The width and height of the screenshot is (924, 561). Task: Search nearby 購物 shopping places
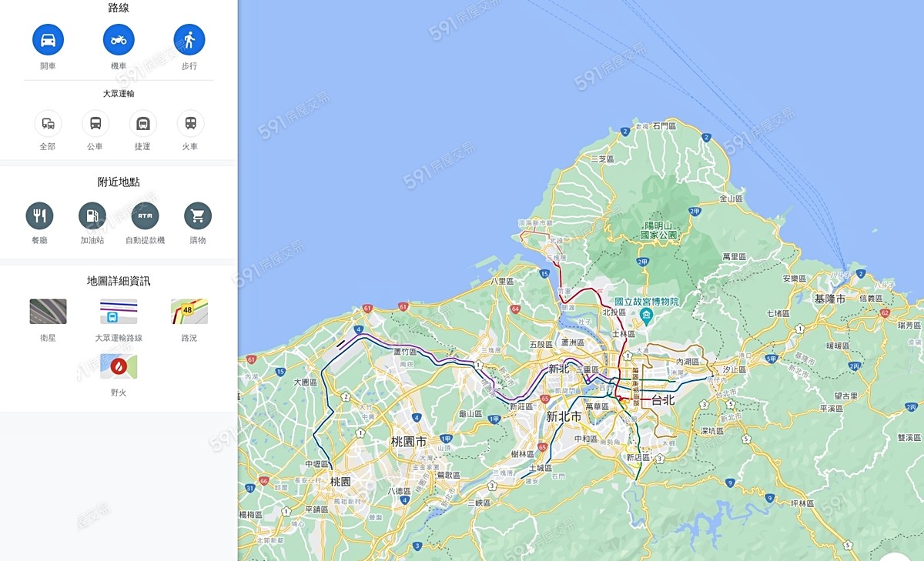click(x=198, y=215)
